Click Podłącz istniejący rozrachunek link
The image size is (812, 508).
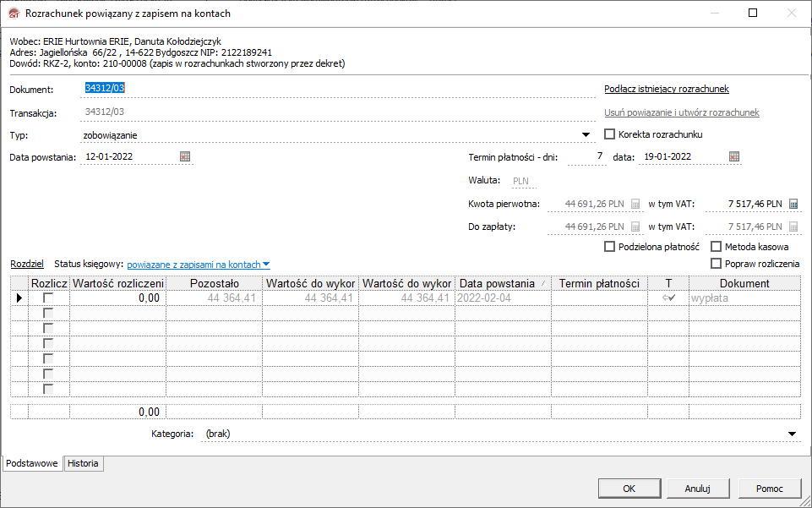click(x=667, y=89)
